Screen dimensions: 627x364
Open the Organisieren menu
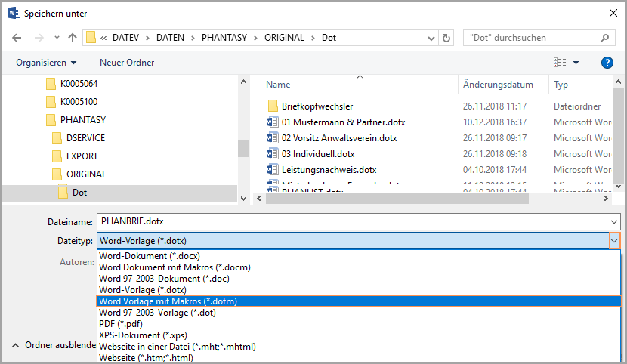click(x=46, y=63)
